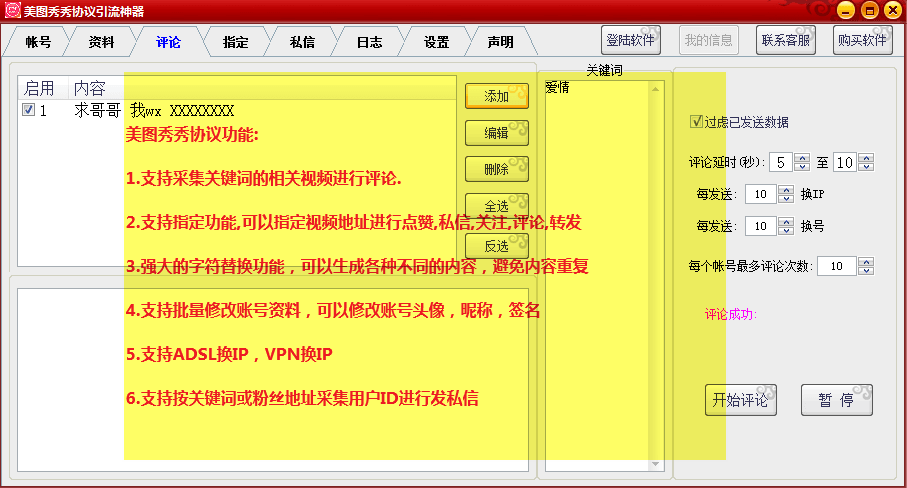Decrease 每个帐号最多评论次数 value
The width and height of the screenshot is (907, 488).
pos(866,270)
